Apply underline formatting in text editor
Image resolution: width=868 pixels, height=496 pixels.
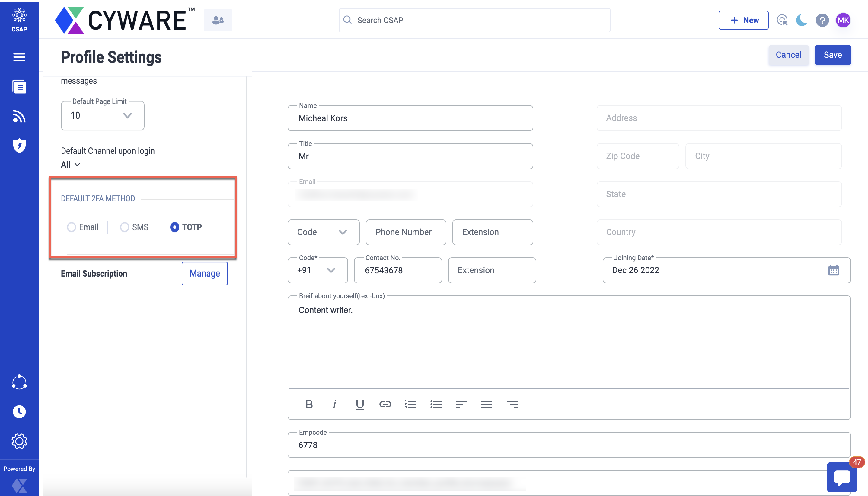click(x=360, y=404)
